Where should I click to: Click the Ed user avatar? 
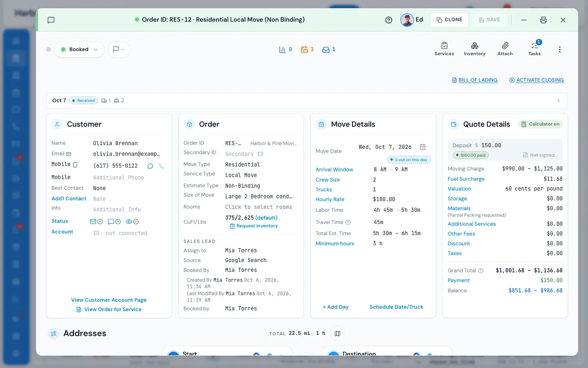pos(407,20)
